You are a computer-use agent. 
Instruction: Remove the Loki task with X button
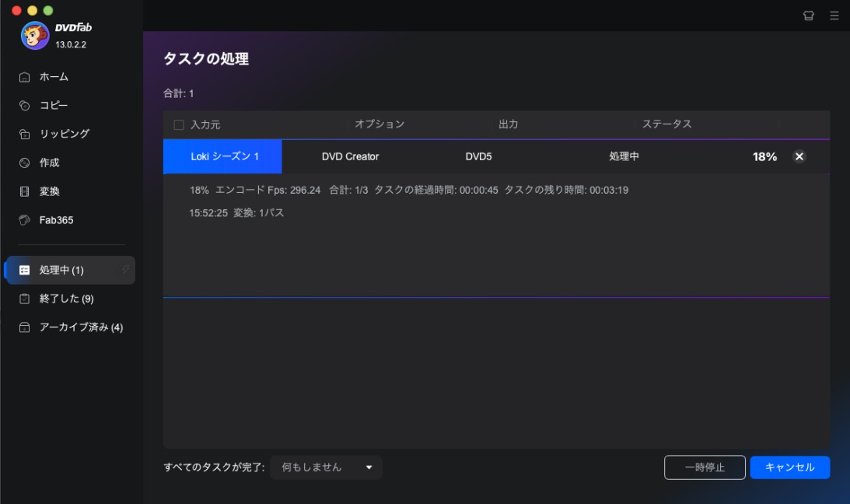click(x=799, y=156)
